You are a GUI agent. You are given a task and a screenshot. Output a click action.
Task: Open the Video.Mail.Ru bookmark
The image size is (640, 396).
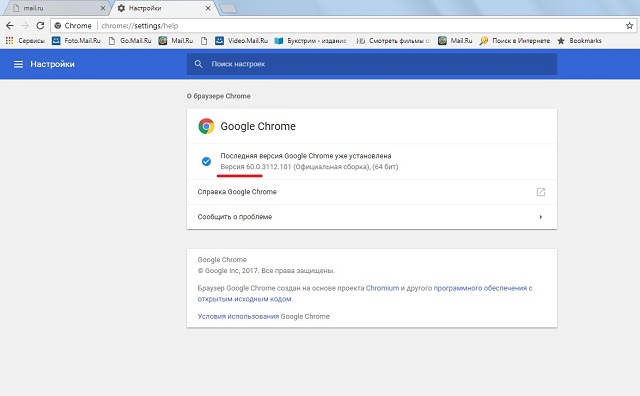click(242, 40)
